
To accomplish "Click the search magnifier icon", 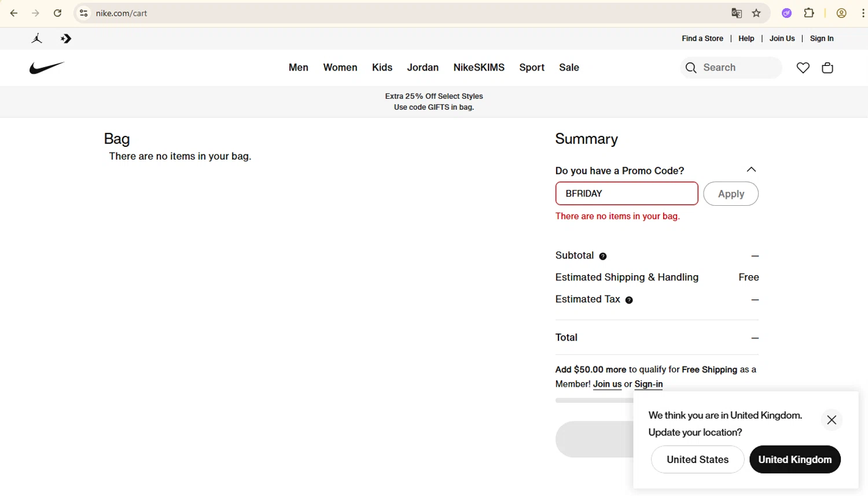I will coord(691,68).
